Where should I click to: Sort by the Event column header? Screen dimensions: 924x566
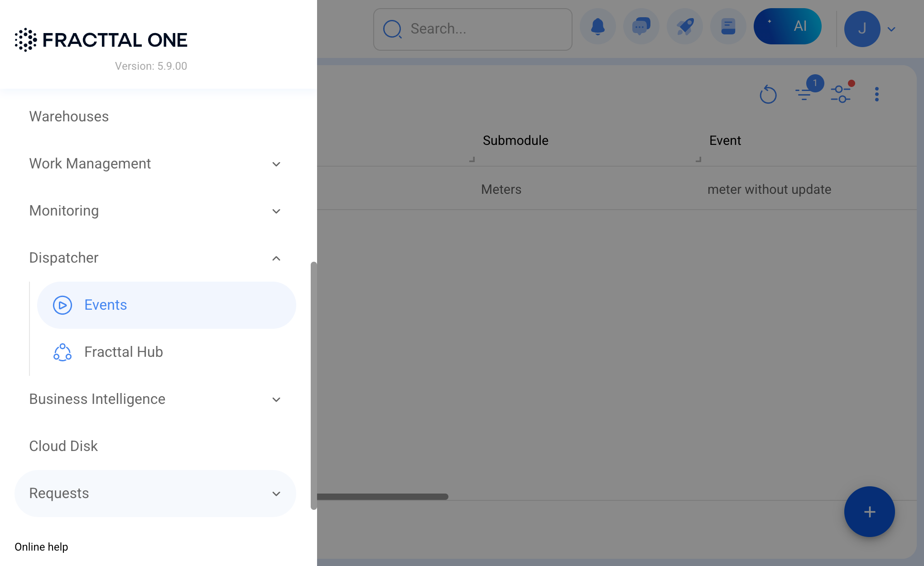point(725,140)
